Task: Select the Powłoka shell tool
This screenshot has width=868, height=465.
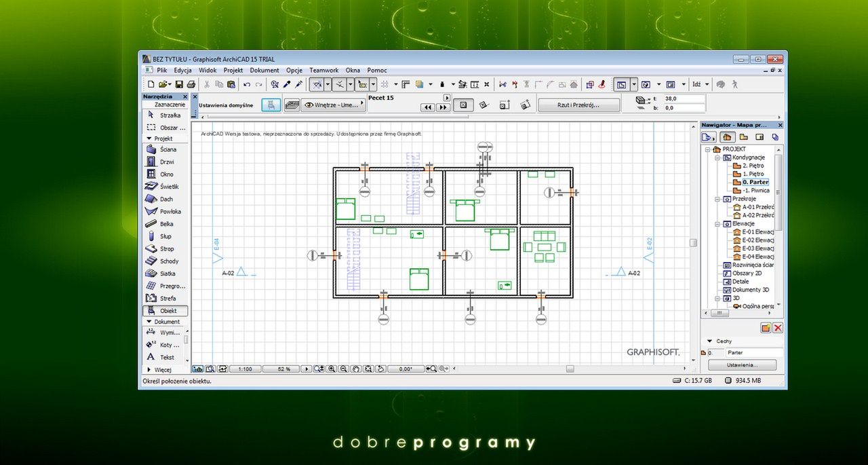Action: pos(165,211)
